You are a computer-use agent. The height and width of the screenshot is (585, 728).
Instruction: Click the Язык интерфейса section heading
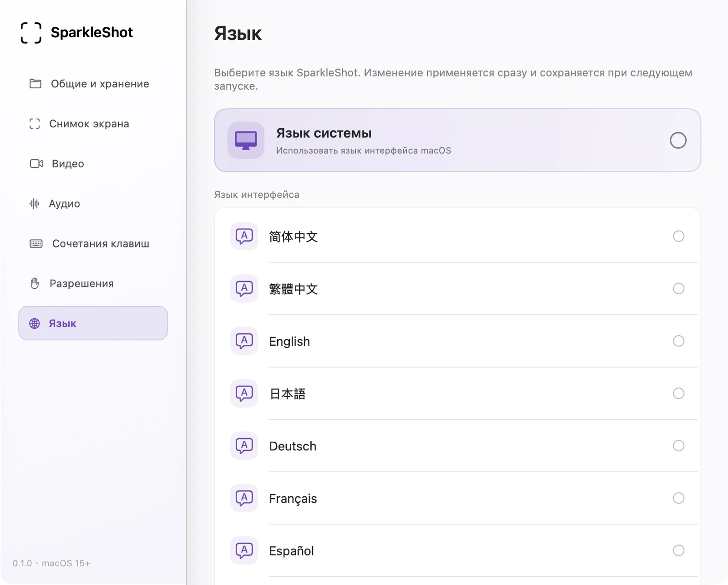pyautogui.click(x=257, y=195)
